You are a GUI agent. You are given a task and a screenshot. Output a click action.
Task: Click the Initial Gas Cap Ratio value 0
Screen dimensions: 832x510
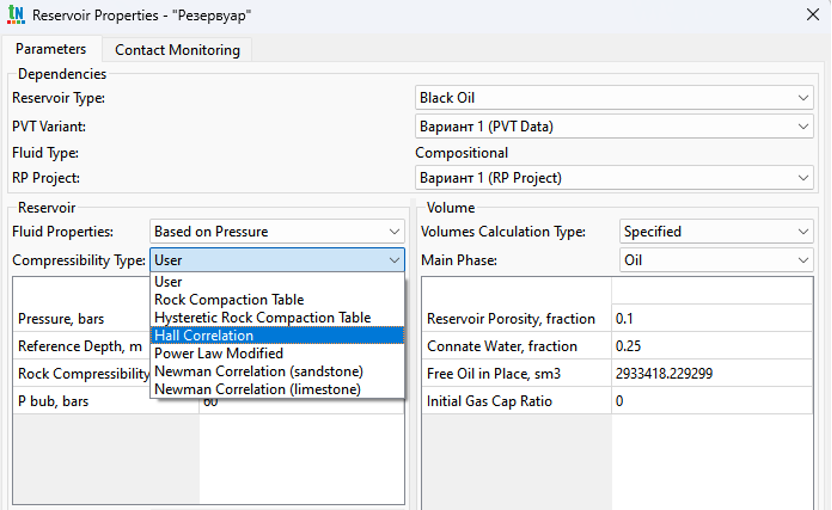pyautogui.click(x=712, y=401)
